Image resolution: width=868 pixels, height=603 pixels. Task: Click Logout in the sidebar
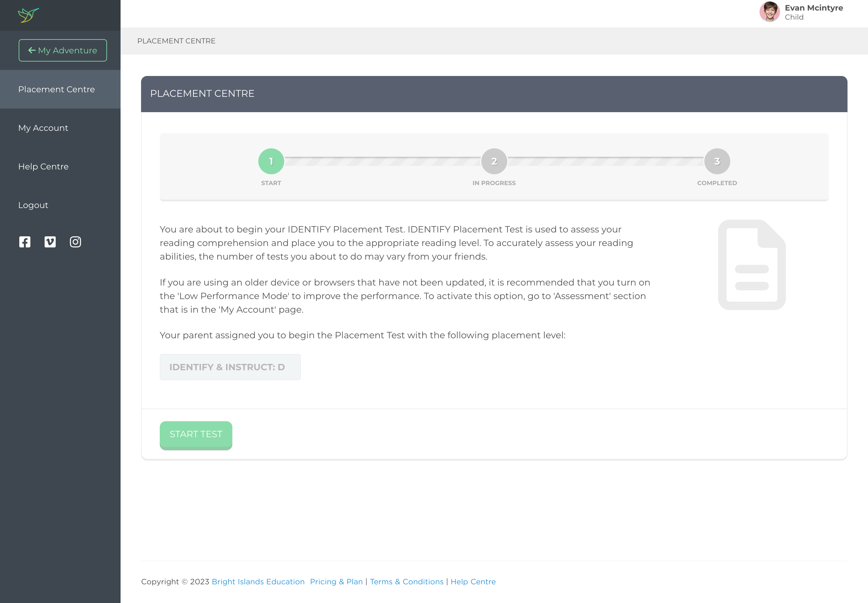(33, 205)
